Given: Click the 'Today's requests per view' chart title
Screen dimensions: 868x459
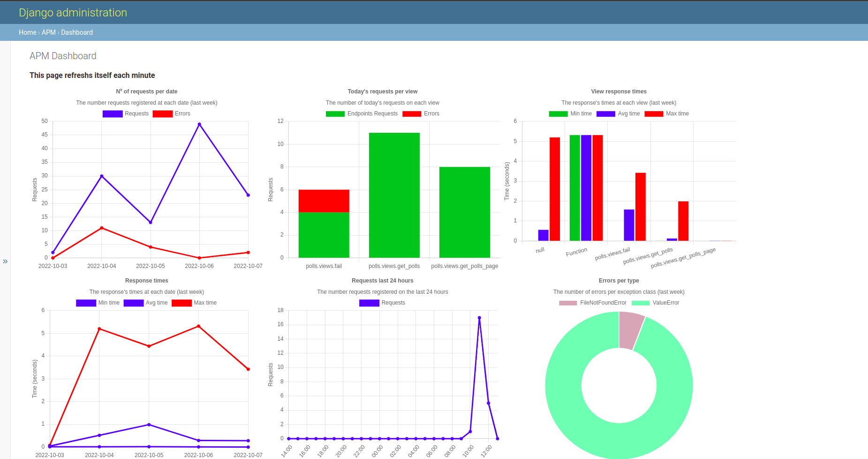Looking at the screenshot, I should coord(383,92).
